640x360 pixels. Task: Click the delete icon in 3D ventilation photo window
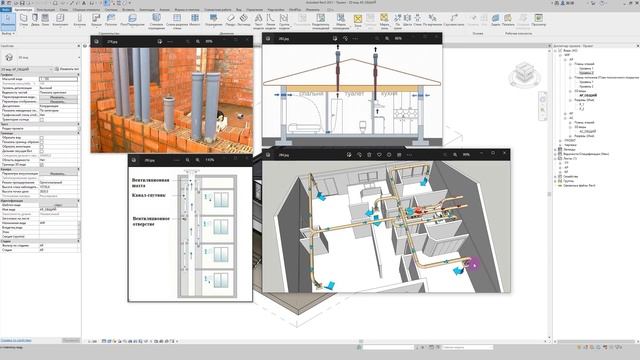point(369,155)
